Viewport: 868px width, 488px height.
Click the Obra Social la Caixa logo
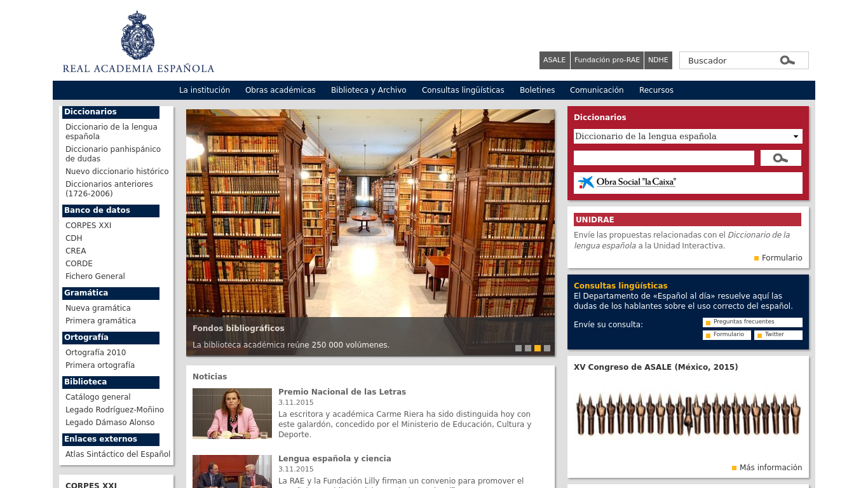pos(627,182)
